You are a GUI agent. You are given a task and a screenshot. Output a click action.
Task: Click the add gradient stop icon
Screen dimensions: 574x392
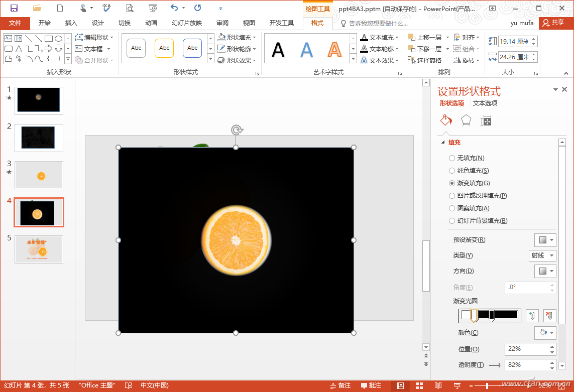click(532, 316)
